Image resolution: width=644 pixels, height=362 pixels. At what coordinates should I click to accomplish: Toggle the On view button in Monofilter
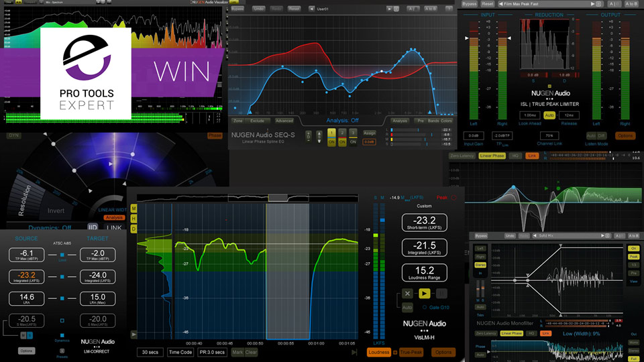(633, 249)
